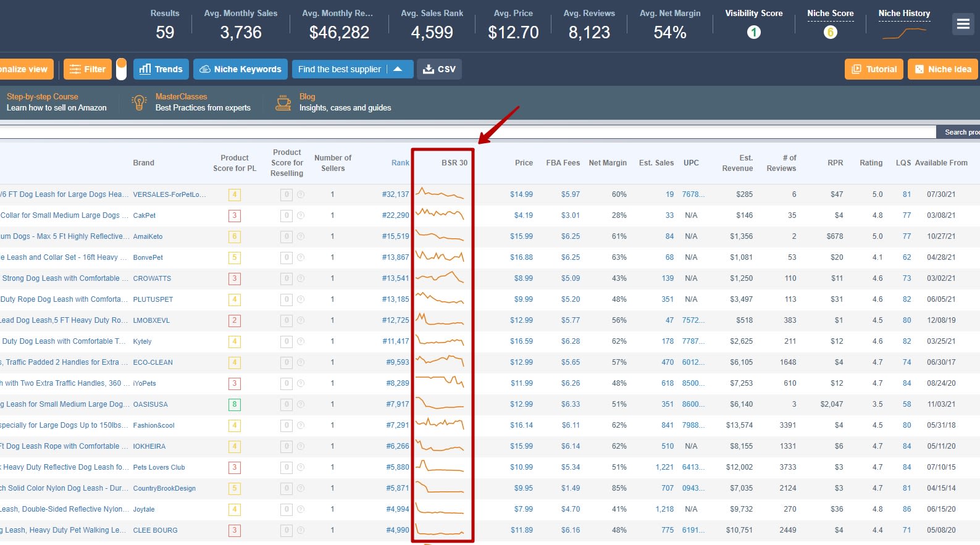This screenshot has width=980, height=545.
Task: Click rank #32,137 in the VERSALES row
Action: (x=395, y=194)
